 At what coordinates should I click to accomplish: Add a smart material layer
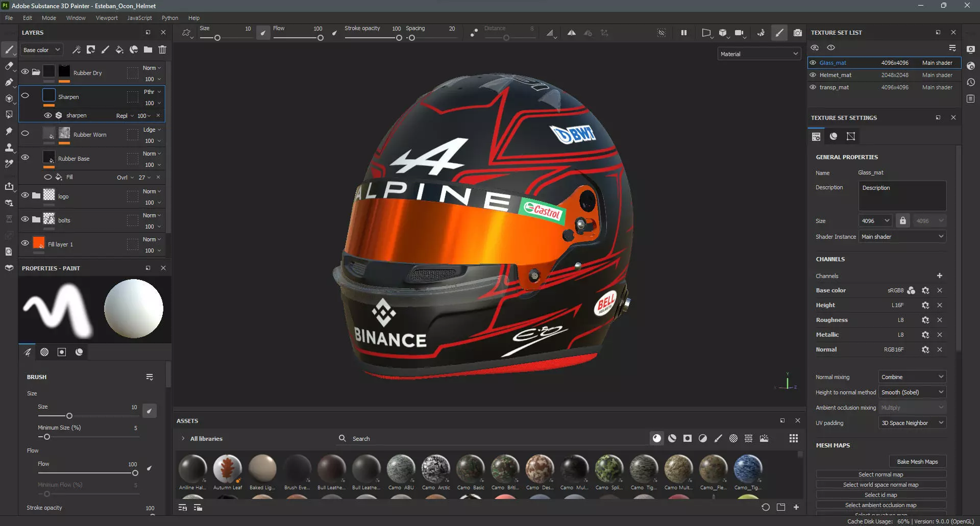(x=134, y=49)
